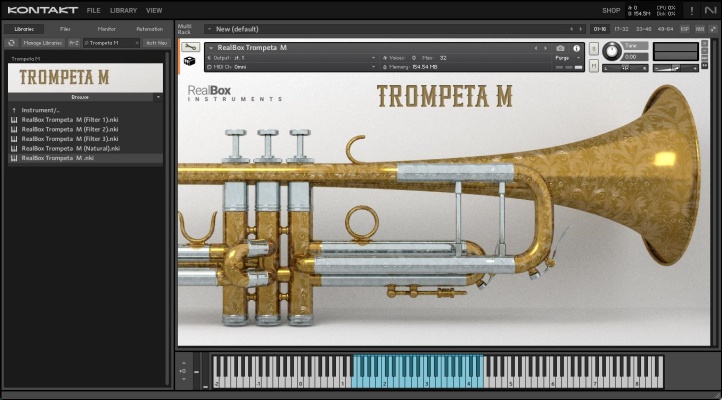Click piano icon beside Natural nki
722x400 pixels.
pos(14,148)
